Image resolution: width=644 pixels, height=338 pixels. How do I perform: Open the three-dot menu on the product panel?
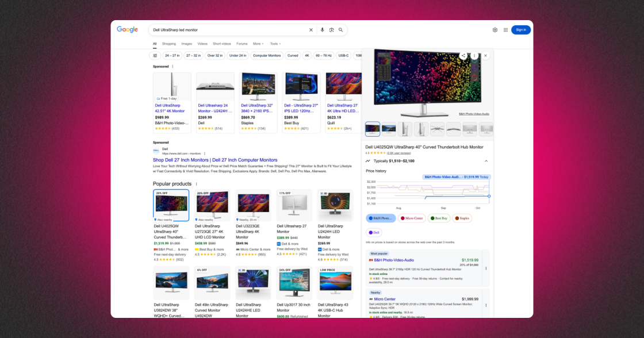tap(473, 55)
